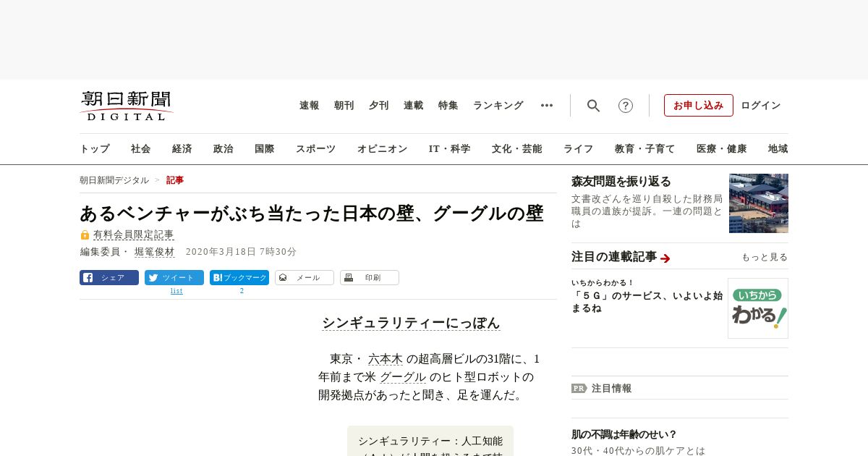This screenshot has height=456, width=868.
Task: Go to the 地域 section tab
Action: [778, 149]
